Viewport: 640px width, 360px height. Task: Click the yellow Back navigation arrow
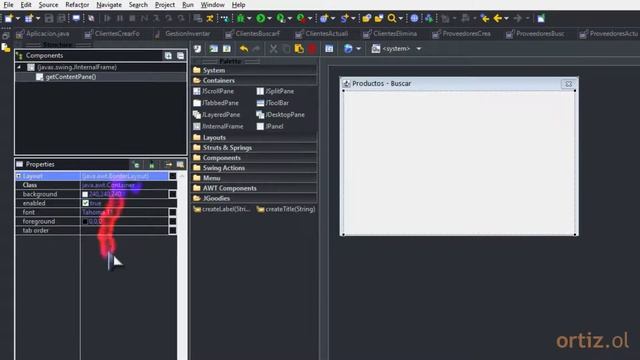click(x=498, y=18)
